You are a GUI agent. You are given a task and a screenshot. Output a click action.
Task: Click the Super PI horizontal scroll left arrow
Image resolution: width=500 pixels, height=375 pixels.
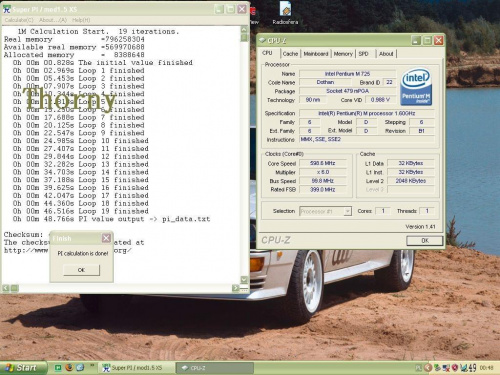pyautogui.click(x=6, y=288)
